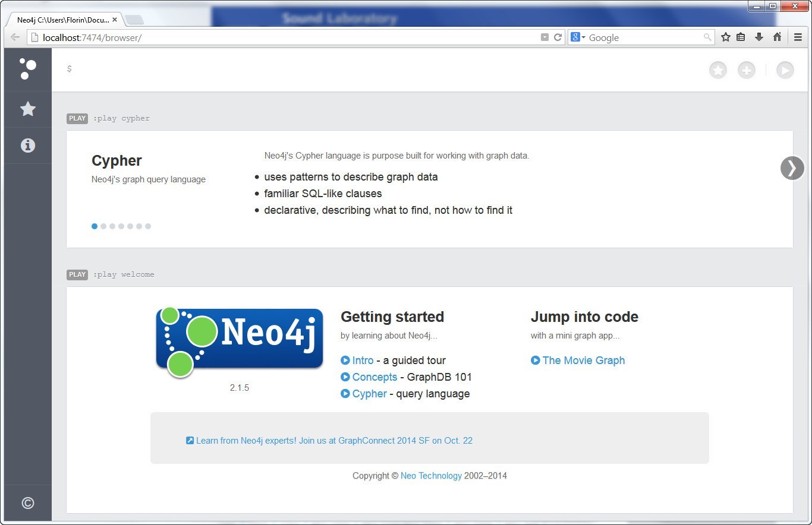This screenshot has width=812, height=525.
Task: Click the PLAY badge beside :play cypher
Action: coord(77,118)
